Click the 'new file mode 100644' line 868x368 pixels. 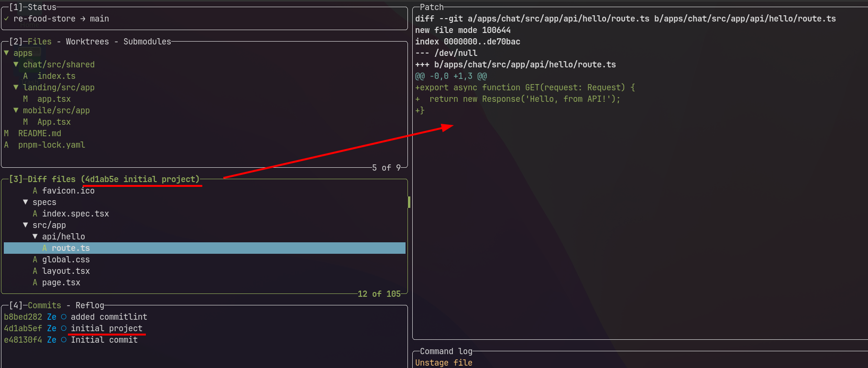(x=463, y=30)
